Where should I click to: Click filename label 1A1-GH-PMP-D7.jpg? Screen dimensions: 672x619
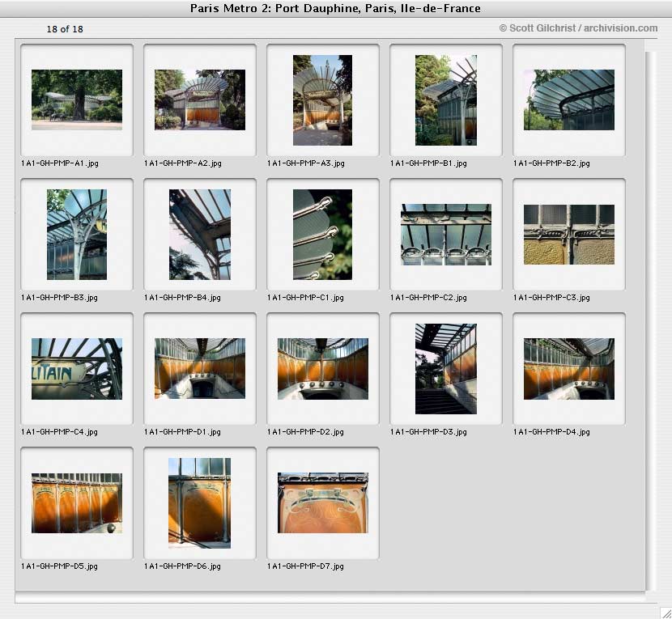[x=305, y=566]
